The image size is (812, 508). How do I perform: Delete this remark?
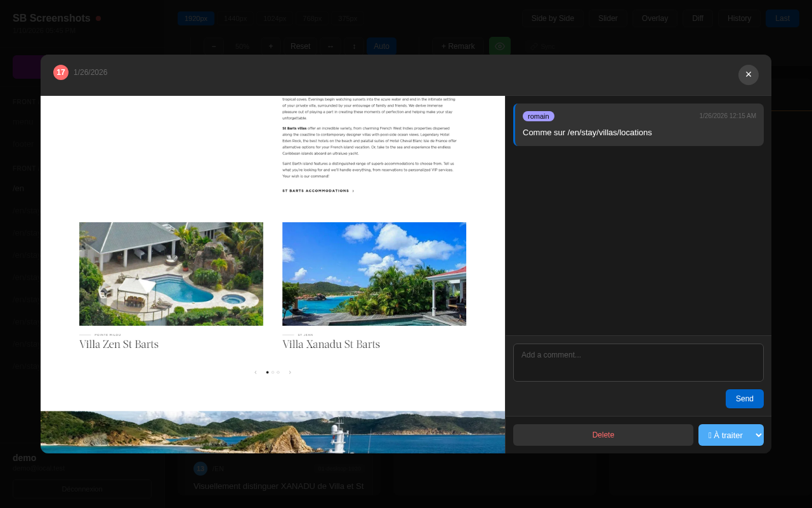point(603,435)
